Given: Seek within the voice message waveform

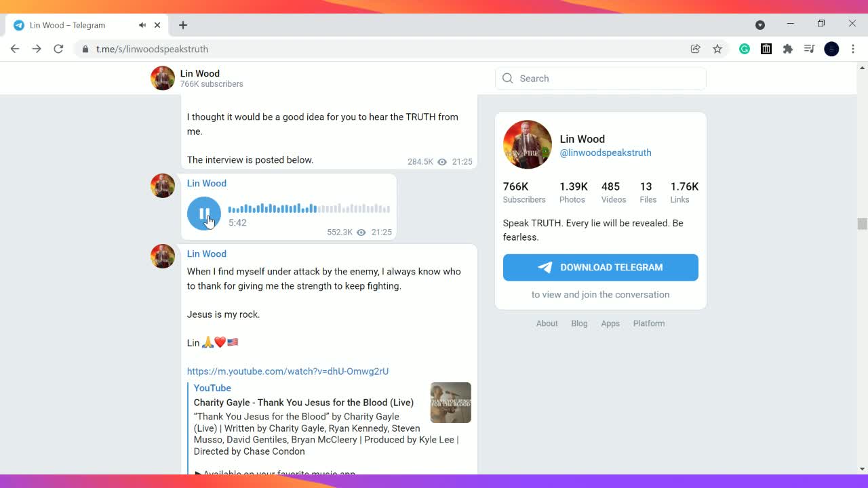Looking at the screenshot, I should [309, 208].
